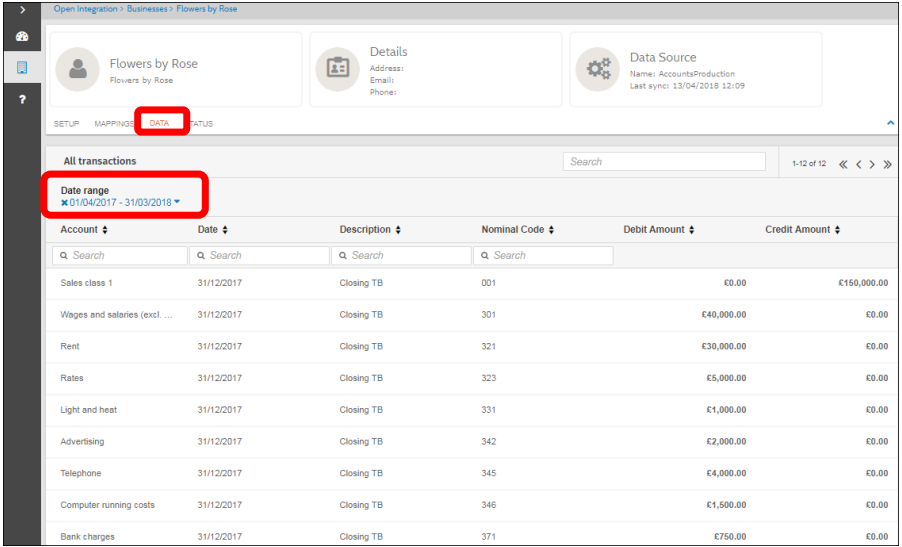Click the 1-12 of 12 pagination label
The height and width of the screenshot is (547, 902).
[x=809, y=164]
